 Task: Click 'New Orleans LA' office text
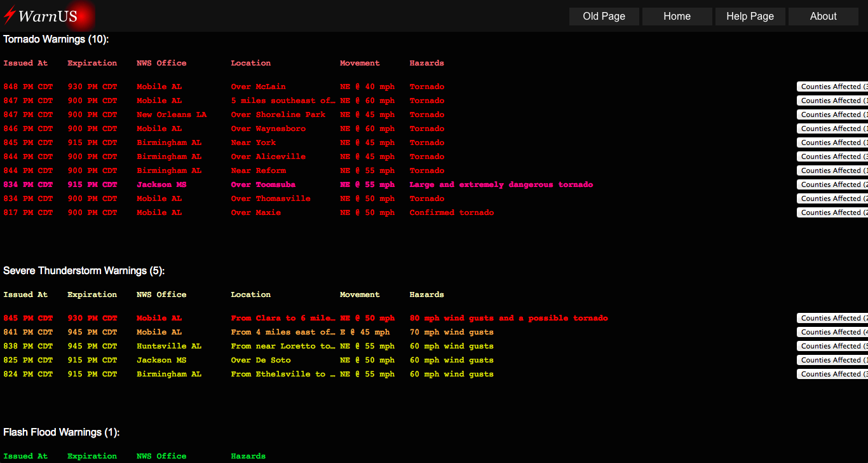pyautogui.click(x=172, y=114)
